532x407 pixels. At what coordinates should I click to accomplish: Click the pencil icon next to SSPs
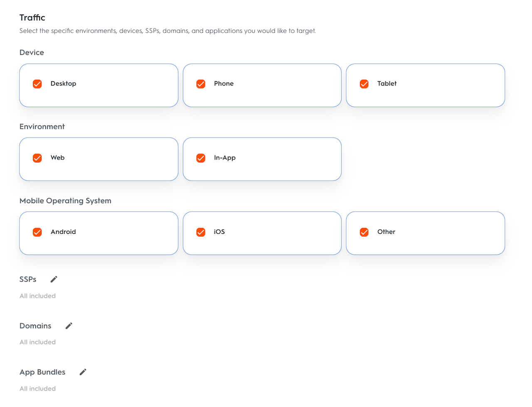[x=54, y=280]
